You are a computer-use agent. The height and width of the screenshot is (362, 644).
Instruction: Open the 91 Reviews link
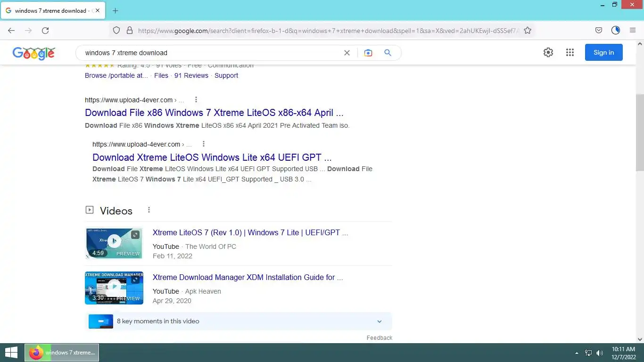191,75
